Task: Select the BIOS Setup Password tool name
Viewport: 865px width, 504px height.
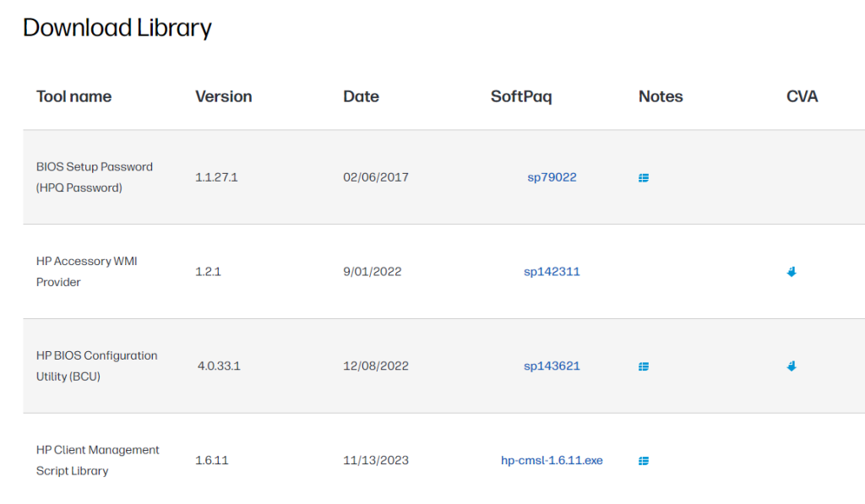Action: (95, 177)
